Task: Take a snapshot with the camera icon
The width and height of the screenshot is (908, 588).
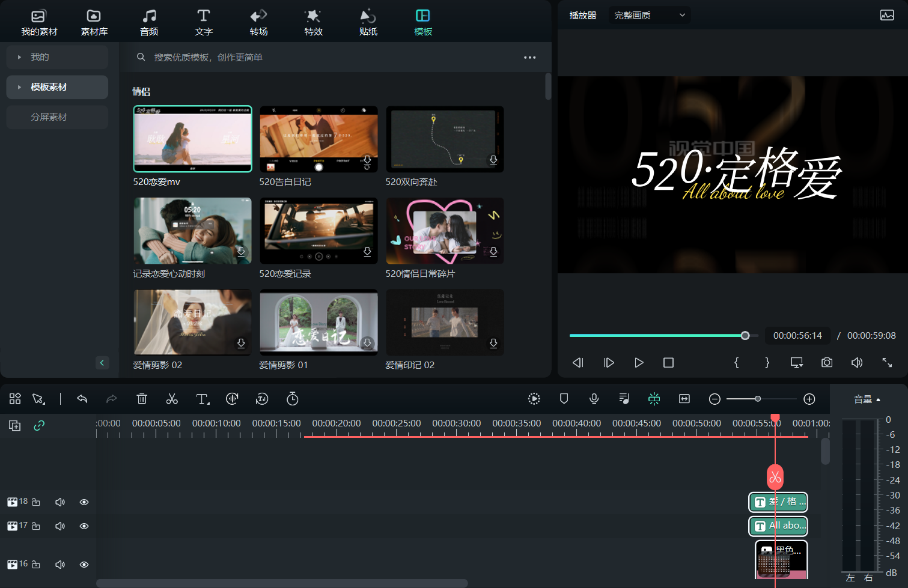Action: (x=827, y=362)
